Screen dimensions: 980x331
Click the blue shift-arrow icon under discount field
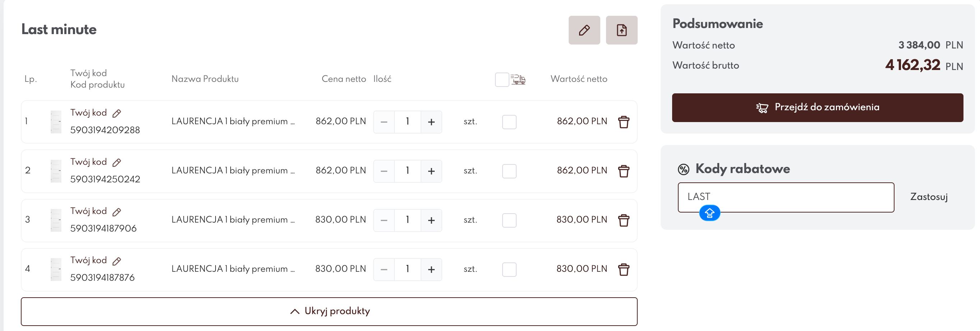pos(709,213)
